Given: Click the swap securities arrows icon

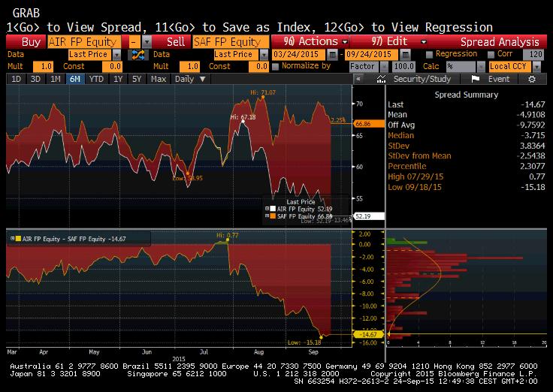Looking at the screenshot, I should click(138, 55).
